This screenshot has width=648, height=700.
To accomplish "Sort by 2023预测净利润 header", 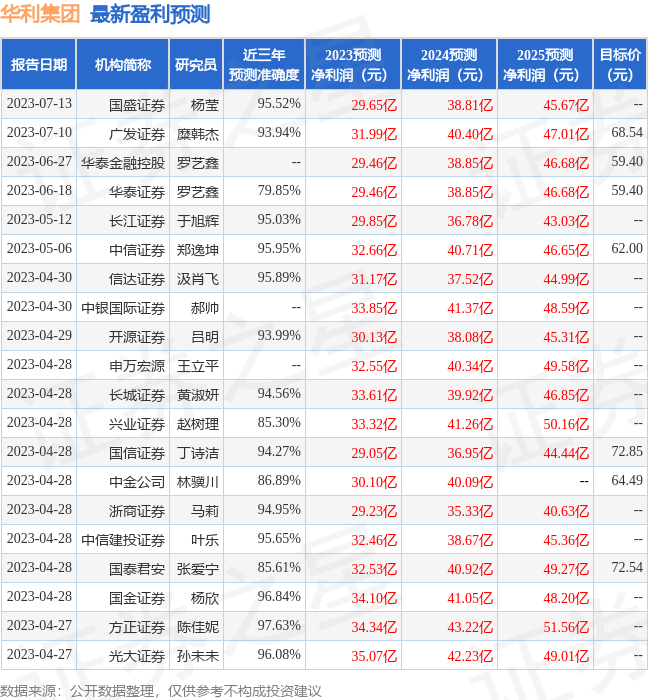I will [x=353, y=65].
